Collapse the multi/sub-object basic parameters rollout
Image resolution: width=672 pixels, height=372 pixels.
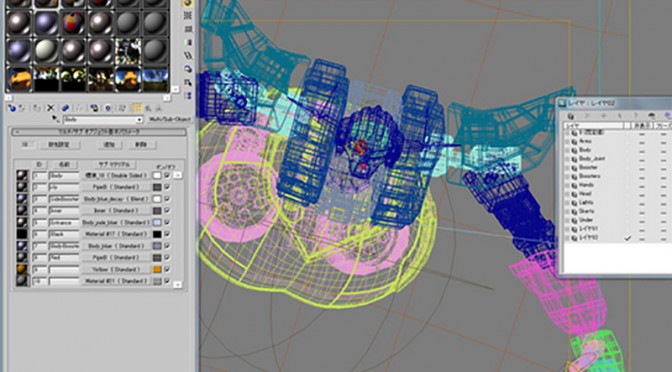(x=99, y=132)
